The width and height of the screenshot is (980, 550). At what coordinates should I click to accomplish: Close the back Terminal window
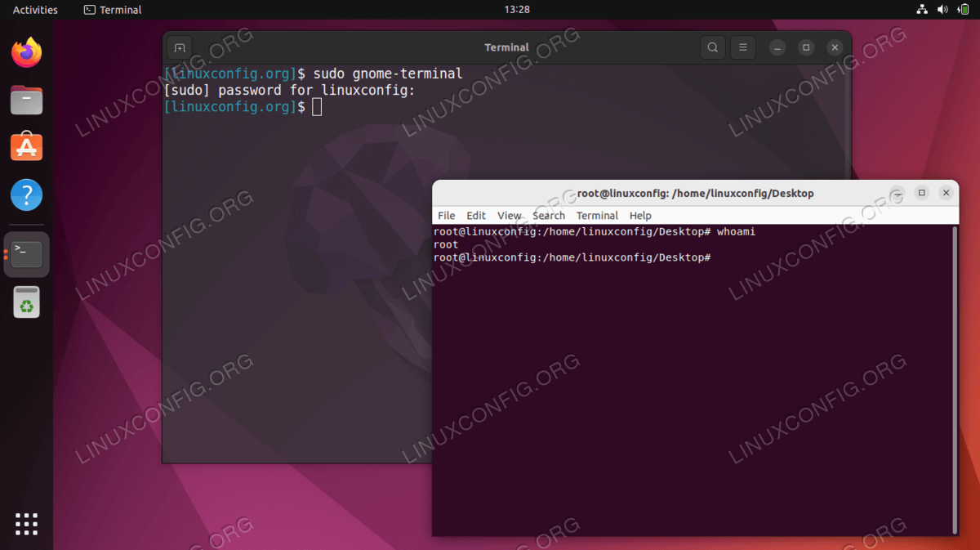tap(834, 47)
